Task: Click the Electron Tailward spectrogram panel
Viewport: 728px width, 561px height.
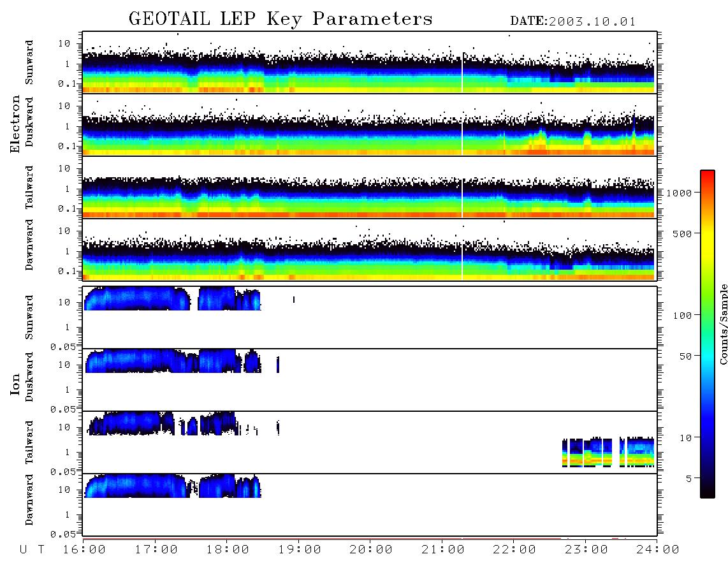Action: (370, 187)
